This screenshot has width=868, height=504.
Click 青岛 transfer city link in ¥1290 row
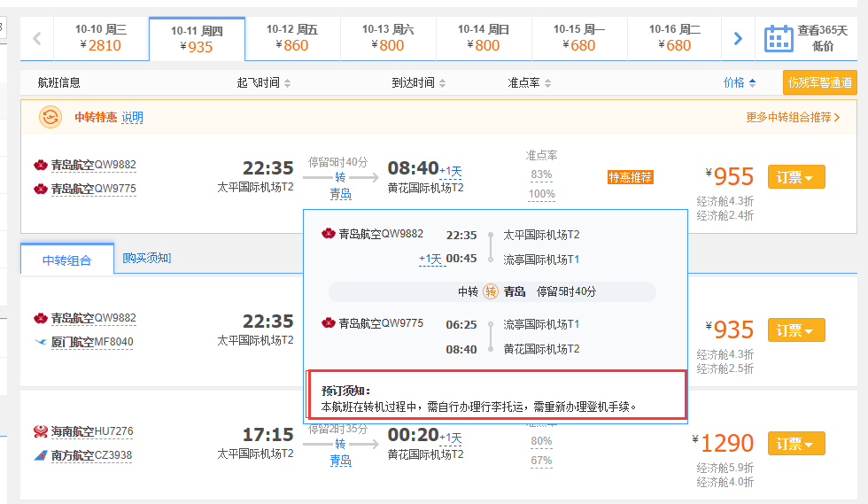tap(340, 461)
